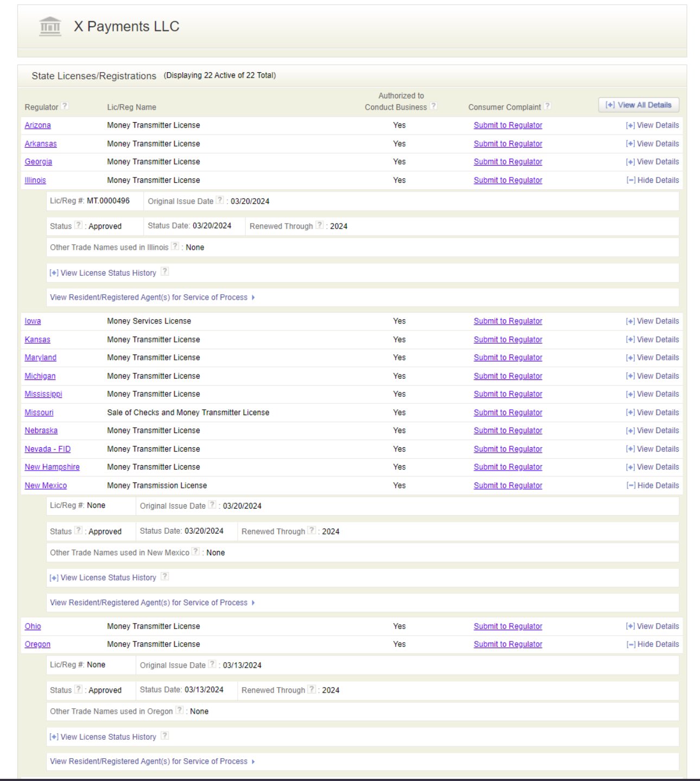This screenshot has height=781, width=700.
Task: Open the New Hampshire regulator link
Action: pyautogui.click(x=52, y=467)
